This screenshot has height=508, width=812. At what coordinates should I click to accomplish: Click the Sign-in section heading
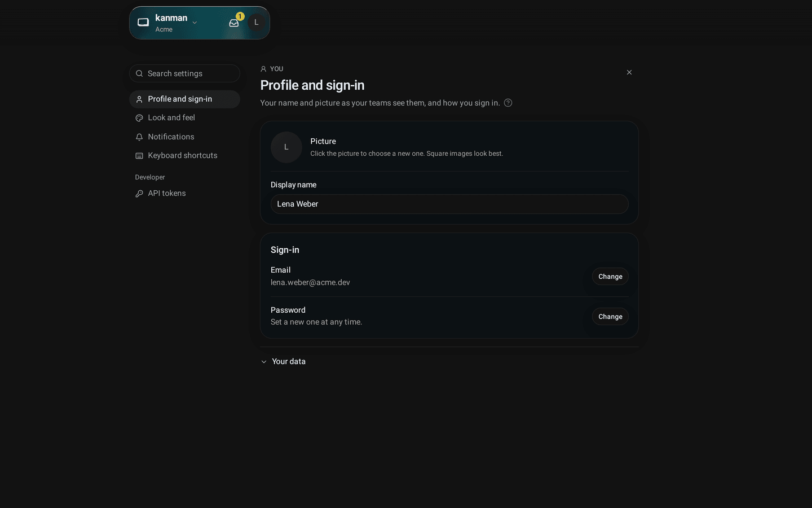pyautogui.click(x=285, y=249)
